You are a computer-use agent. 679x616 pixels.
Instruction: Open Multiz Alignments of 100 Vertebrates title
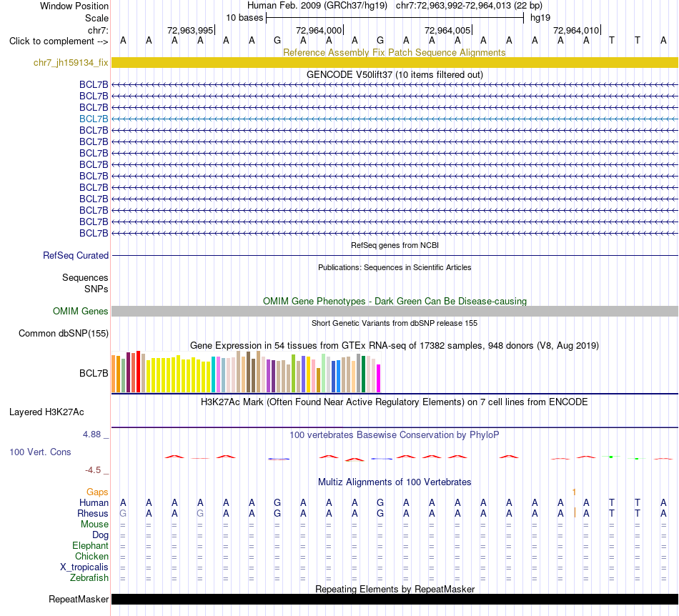(x=395, y=482)
